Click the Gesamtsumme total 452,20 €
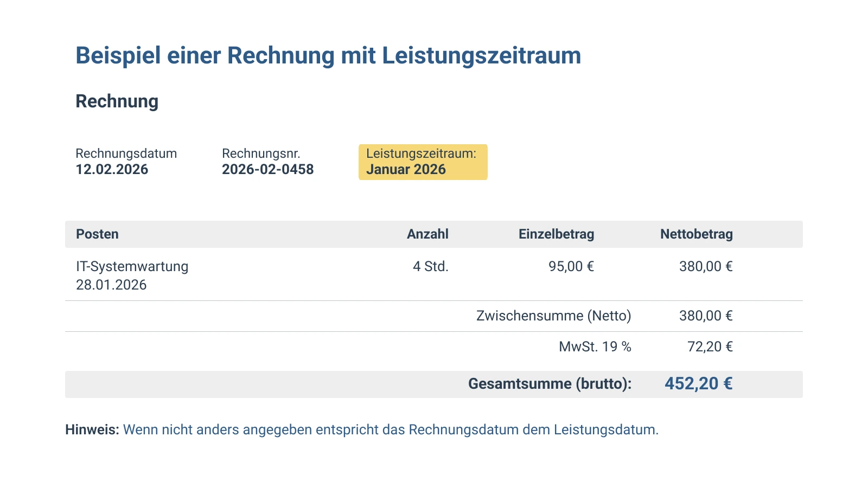Screen dimensions: 868x488 tap(699, 384)
